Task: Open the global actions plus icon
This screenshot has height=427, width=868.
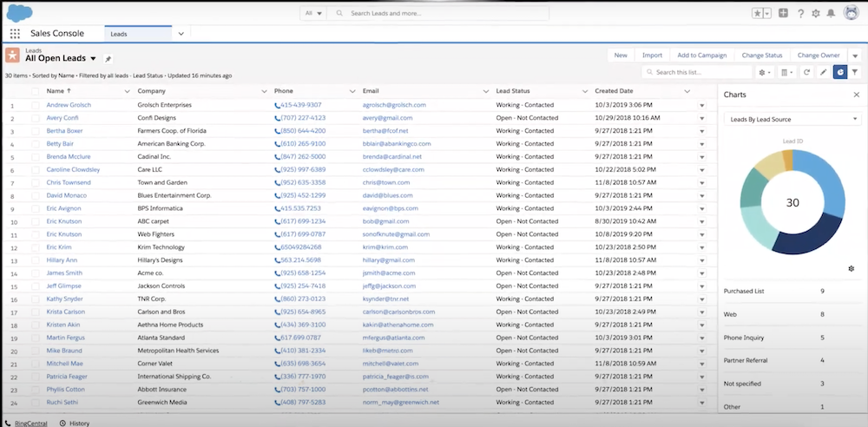Action: 783,13
